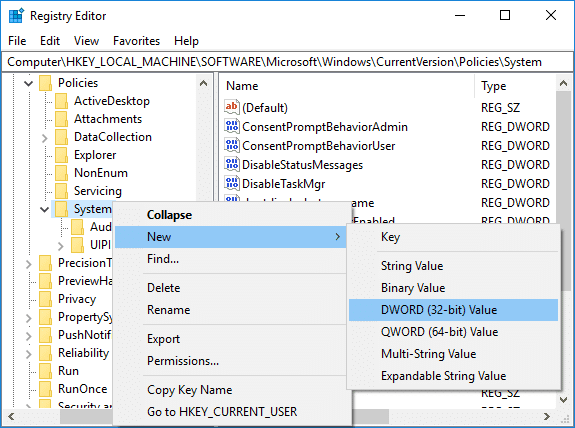Choose Go to HKEY_CURRENT_USER
Viewport: 575px width, 428px height.
(231, 411)
